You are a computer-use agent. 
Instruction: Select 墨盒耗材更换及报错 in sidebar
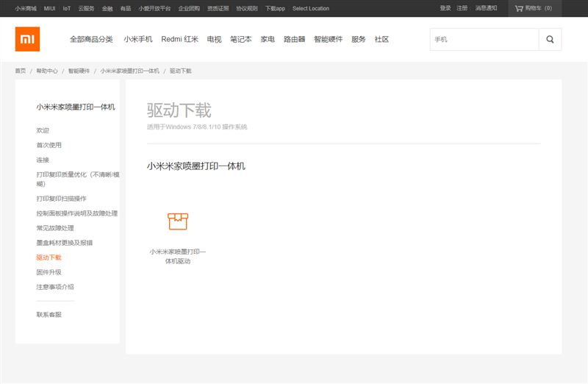(64, 243)
